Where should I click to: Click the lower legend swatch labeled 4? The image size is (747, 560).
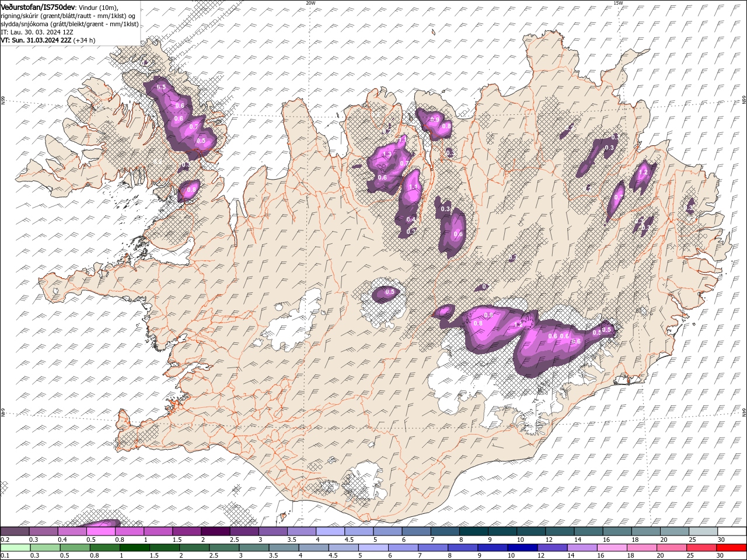point(313,548)
